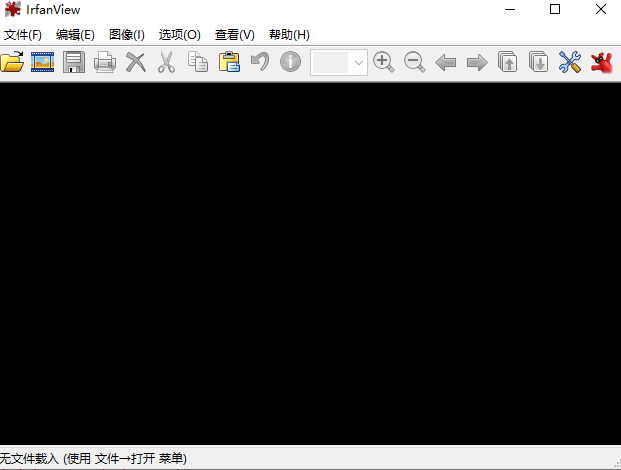This screenshot has height=470, width=621.
Task: Click the Undo arrow icon
Action: [x=260, y=62]
